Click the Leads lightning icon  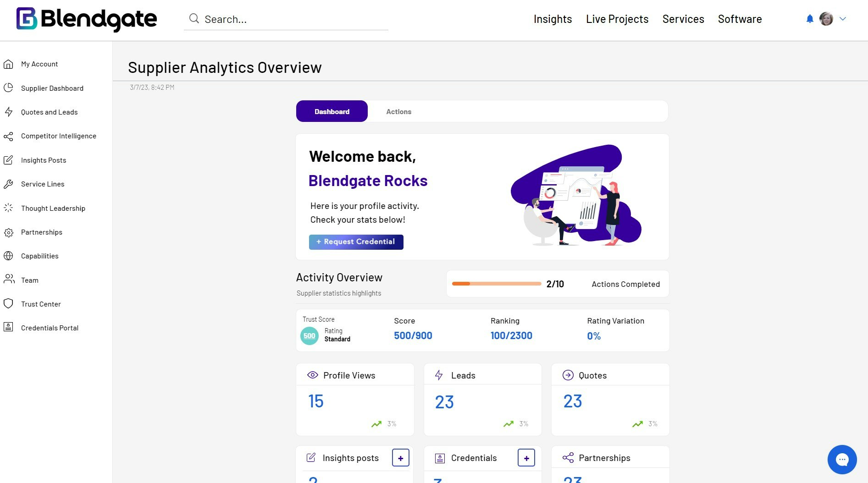[x=439, y=375]
